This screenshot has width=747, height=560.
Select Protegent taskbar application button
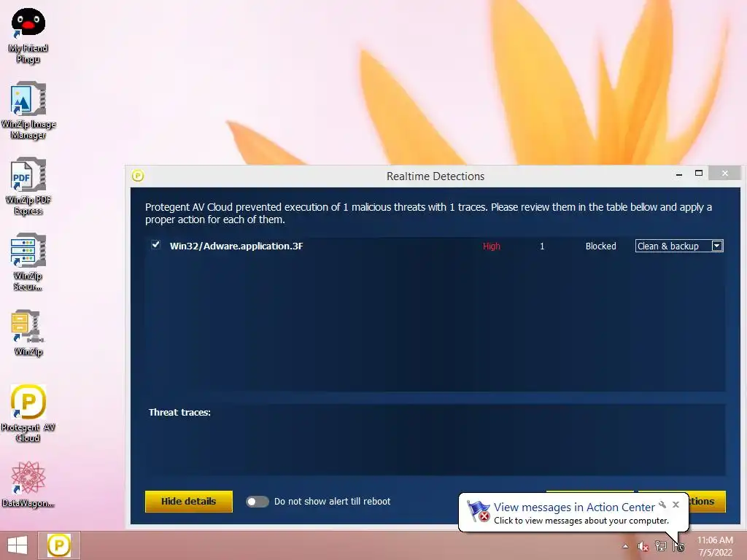pos(58,545)
